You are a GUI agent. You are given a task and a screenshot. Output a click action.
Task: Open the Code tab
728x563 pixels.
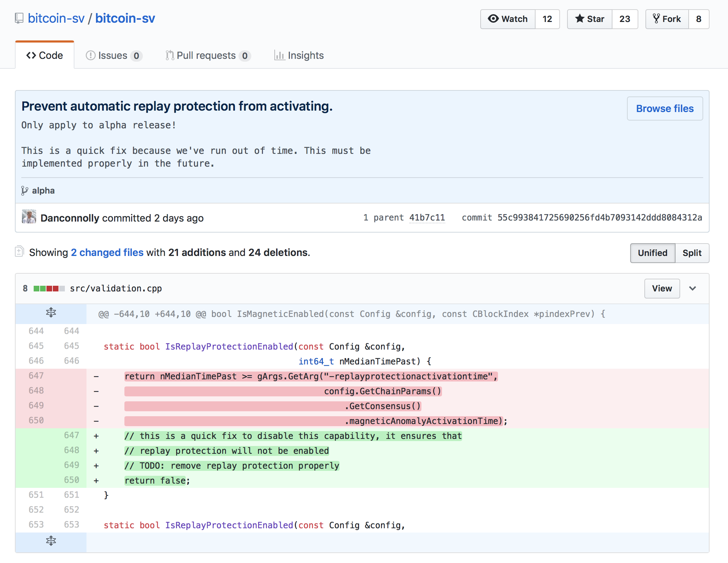coord(45,55)
